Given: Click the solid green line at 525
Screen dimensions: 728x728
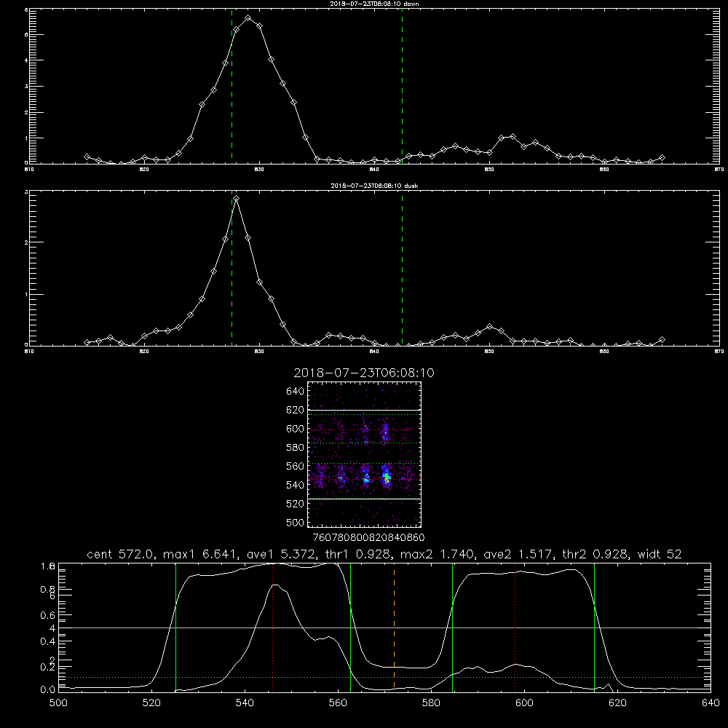Looking at the screenshot, I should pyautogui.click(x=175, y=627).
